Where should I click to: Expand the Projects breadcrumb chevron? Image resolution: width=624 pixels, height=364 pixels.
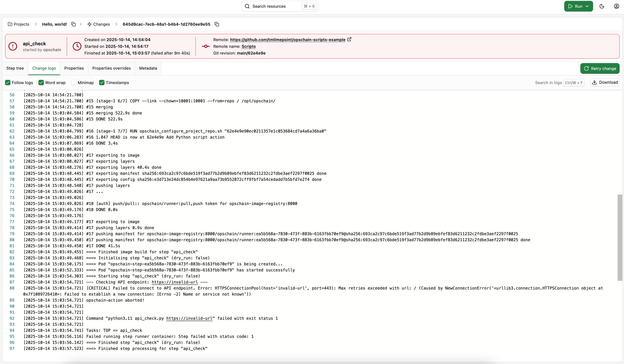click(x=36, y=24)
